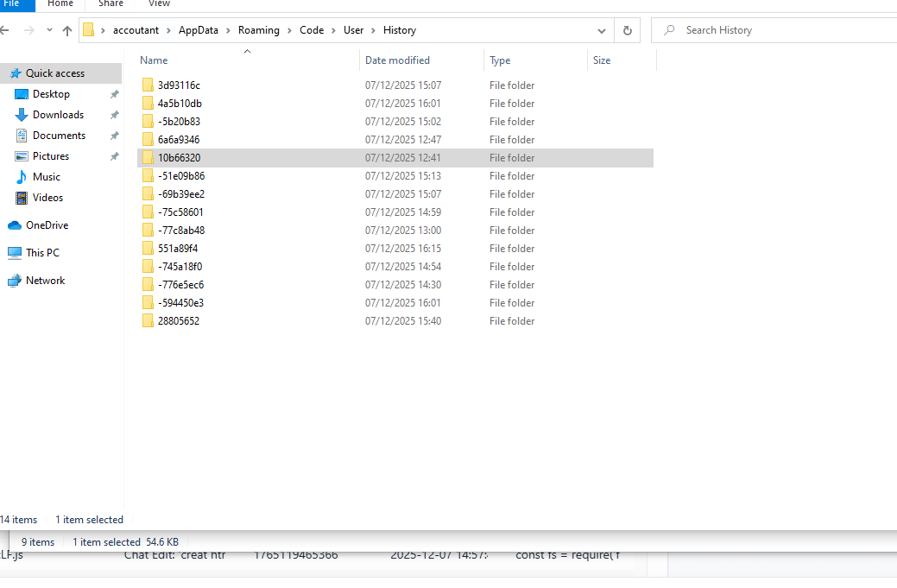The width and height of the screenshot is (897, 588).
Task: Open the recent locations dropdown arrow
Action: [x=48, y=30]
